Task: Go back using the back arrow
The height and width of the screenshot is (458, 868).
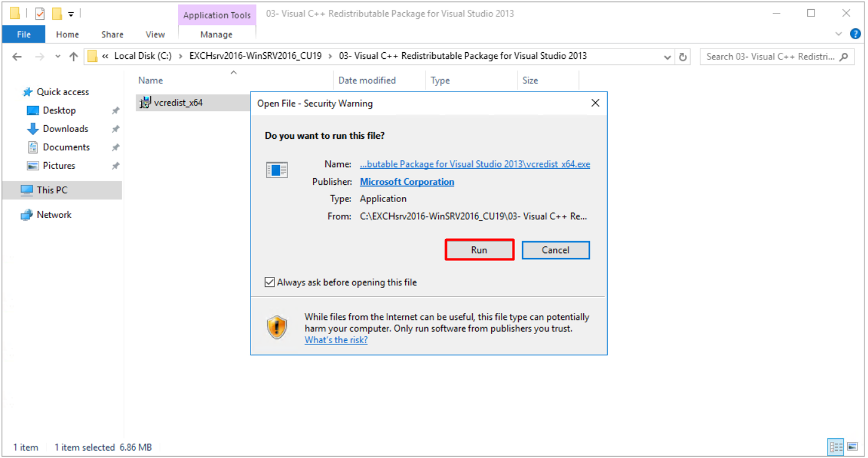Action: [17, 56]
